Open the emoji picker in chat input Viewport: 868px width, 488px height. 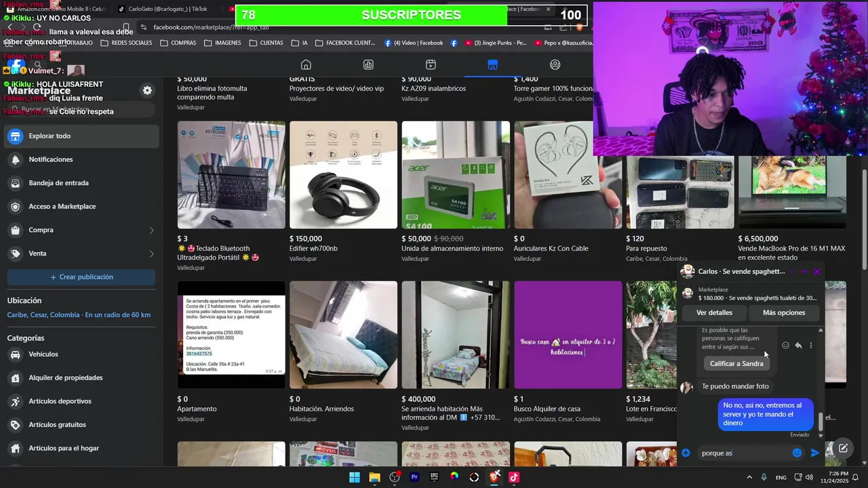(797, 453)
